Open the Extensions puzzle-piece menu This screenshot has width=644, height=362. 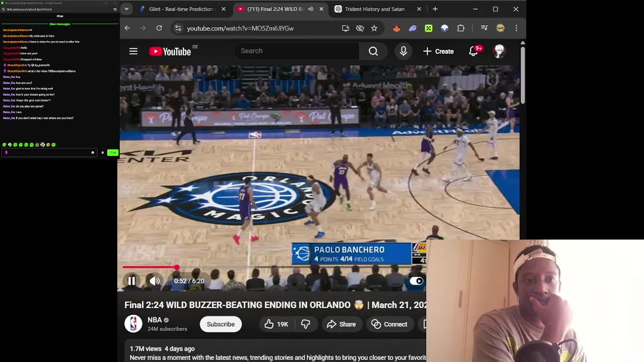(x=461, y=28)
